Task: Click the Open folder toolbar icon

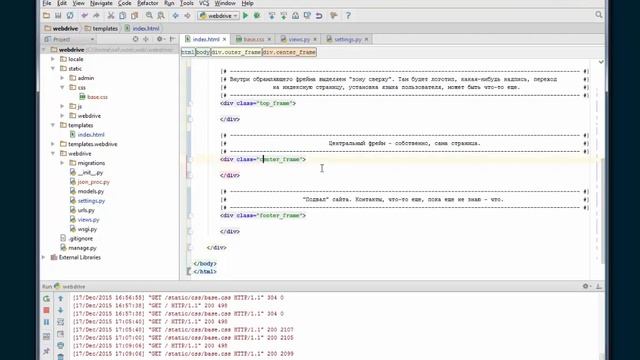Action: [47, 16]
